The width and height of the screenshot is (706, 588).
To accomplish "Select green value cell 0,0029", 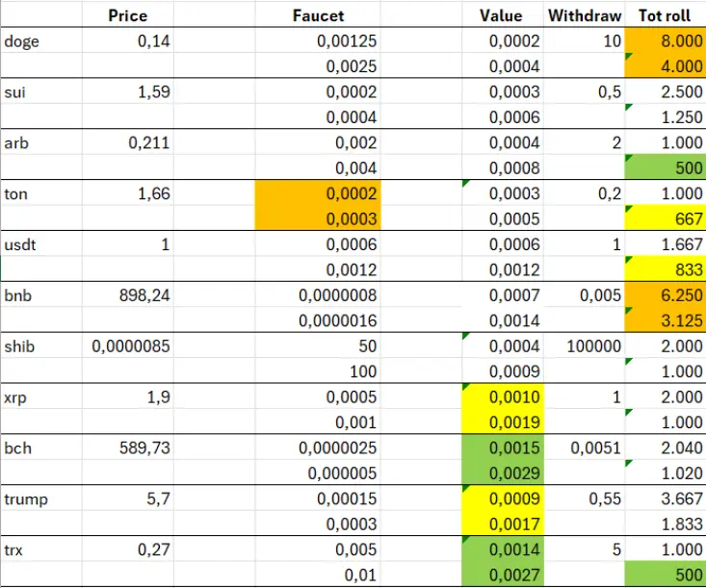I will coord(503,473).
